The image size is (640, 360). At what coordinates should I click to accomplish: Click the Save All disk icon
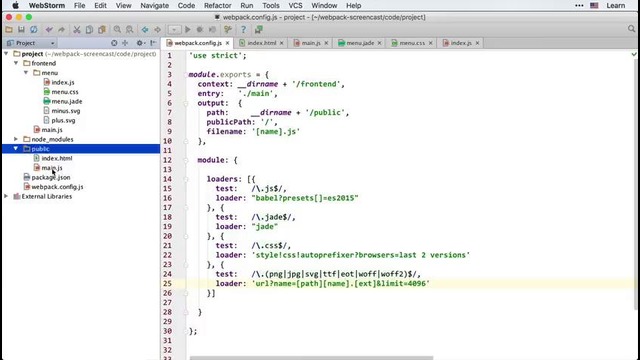(x=21, y=29)
